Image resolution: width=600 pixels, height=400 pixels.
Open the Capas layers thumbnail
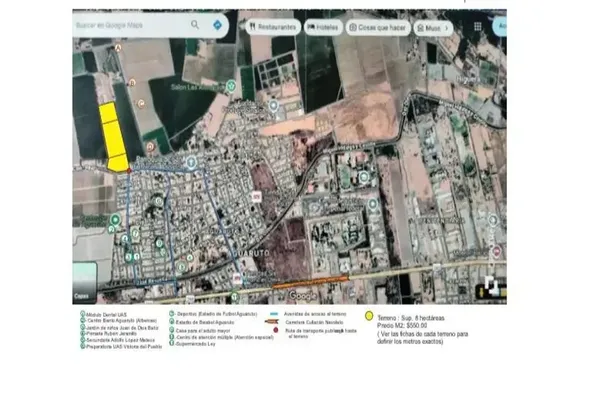(x=84, y=282)
